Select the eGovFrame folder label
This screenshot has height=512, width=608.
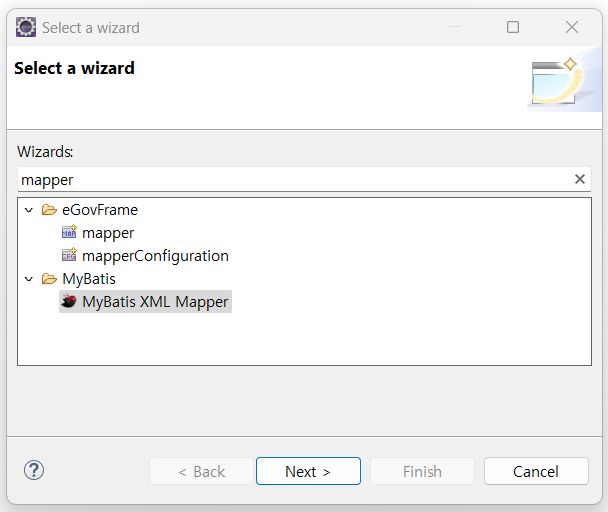100,210
